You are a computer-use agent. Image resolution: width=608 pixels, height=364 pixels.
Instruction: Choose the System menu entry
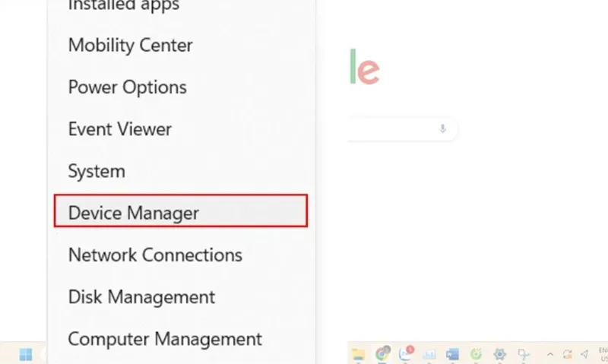97,171
